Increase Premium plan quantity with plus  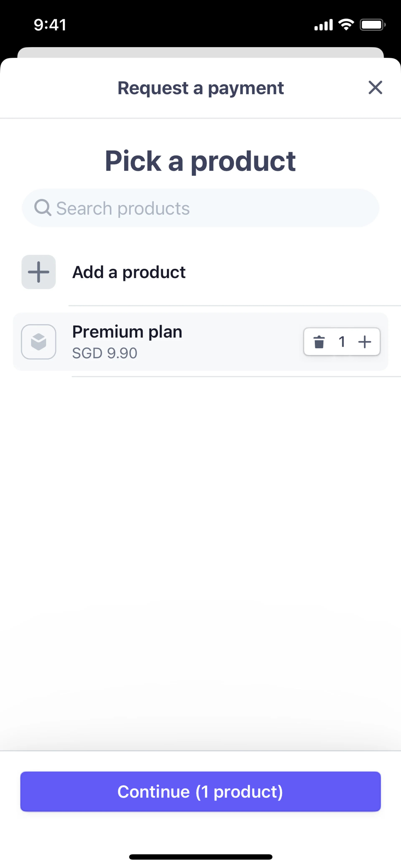(x=365, y=342)
